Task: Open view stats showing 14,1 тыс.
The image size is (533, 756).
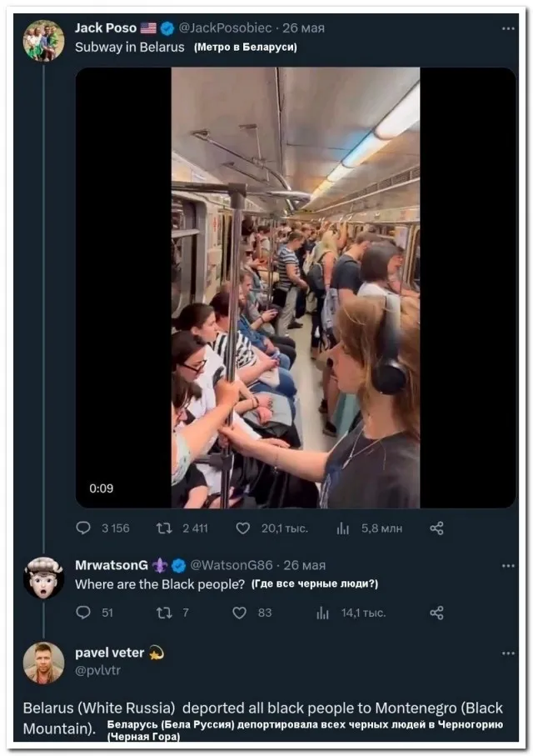Action: click(323, 613)
